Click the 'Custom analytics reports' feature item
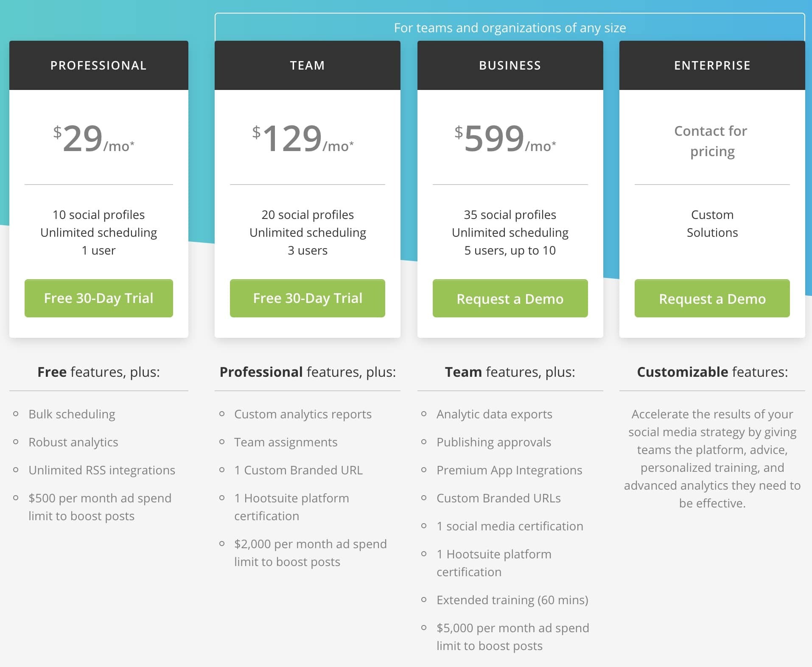Image resolution: width=812 pixels, height=667 pixels. pos(302,414)
